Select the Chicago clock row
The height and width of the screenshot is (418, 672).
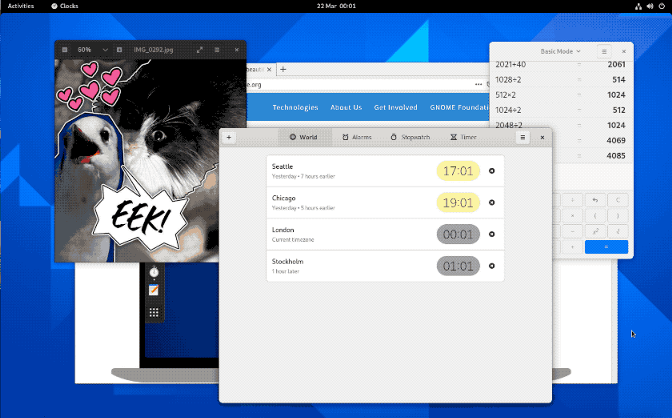385,203
